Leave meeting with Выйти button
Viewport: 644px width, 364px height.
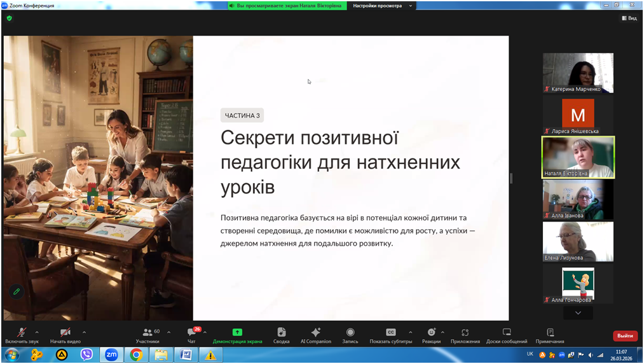624,336
